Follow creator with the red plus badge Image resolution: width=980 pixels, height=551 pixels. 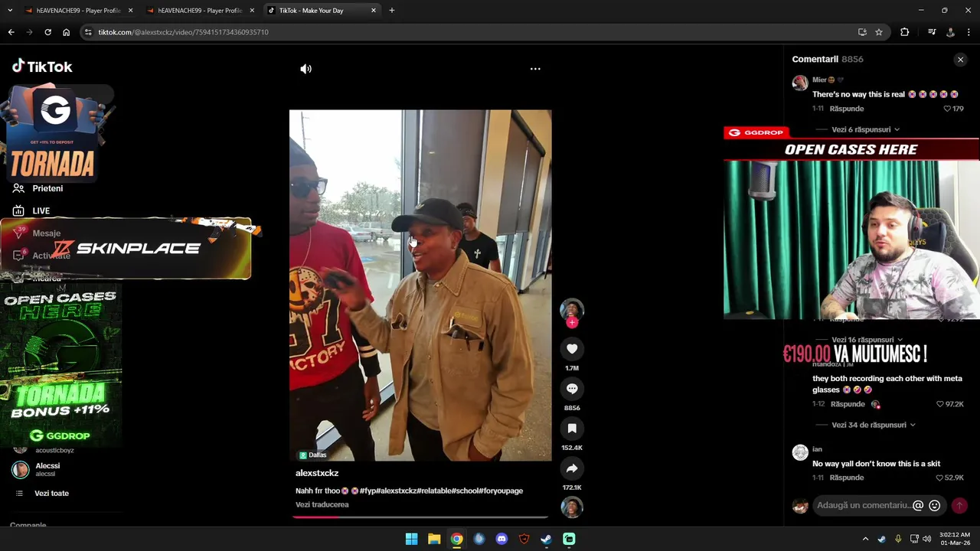[x=572, y=322]
